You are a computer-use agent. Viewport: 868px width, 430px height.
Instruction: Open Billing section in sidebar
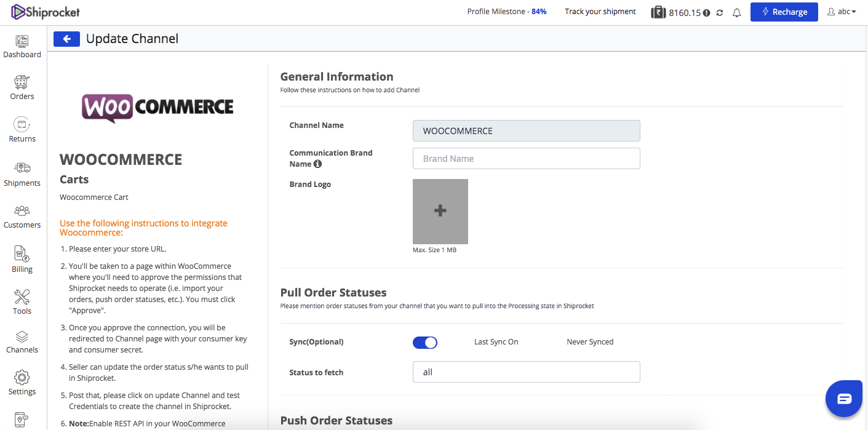(22, 260)
